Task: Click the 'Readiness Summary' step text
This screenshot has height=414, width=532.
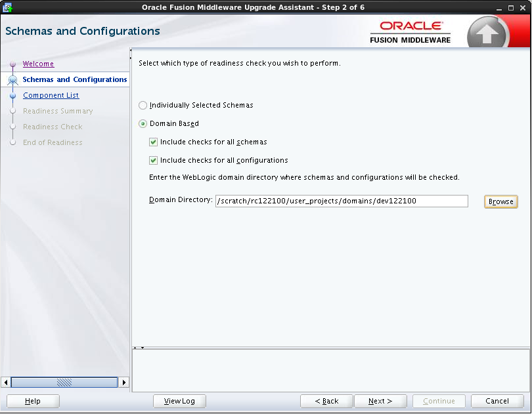Action: point(58,111)
